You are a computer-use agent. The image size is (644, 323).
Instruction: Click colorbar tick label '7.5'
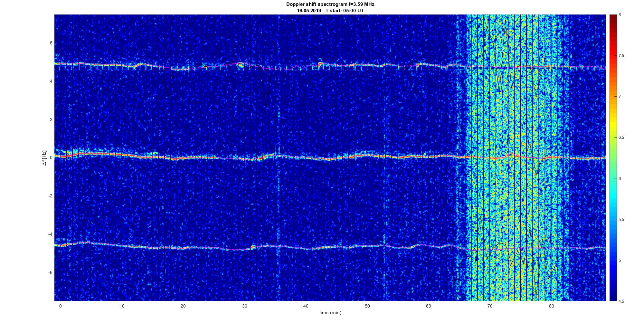tap(621, 56)
